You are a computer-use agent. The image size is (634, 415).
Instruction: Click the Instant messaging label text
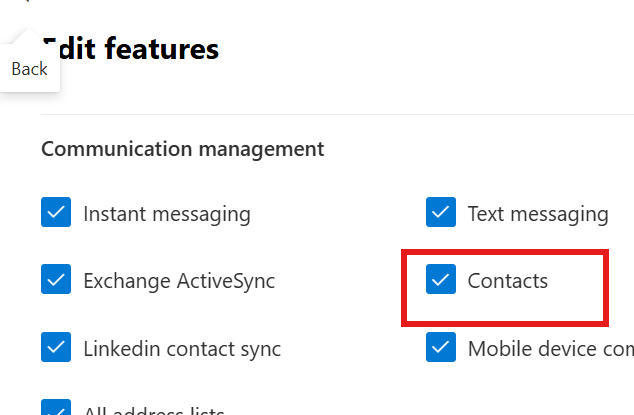click(x=167, y=214)
